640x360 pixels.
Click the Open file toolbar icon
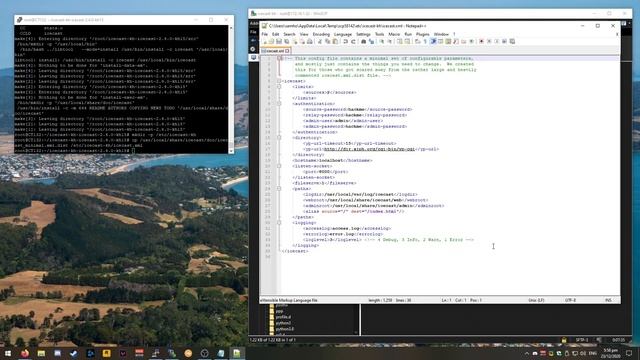click(271, 41)
